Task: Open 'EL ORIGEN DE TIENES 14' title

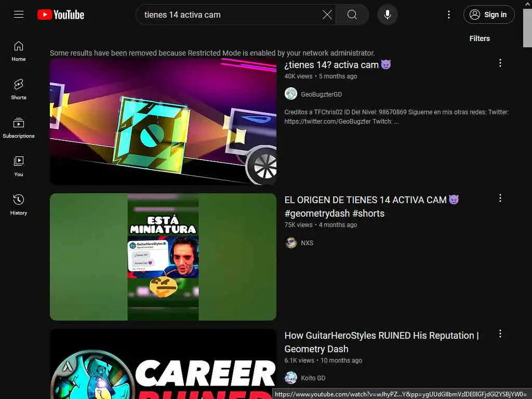Action: tap(371, 207)
